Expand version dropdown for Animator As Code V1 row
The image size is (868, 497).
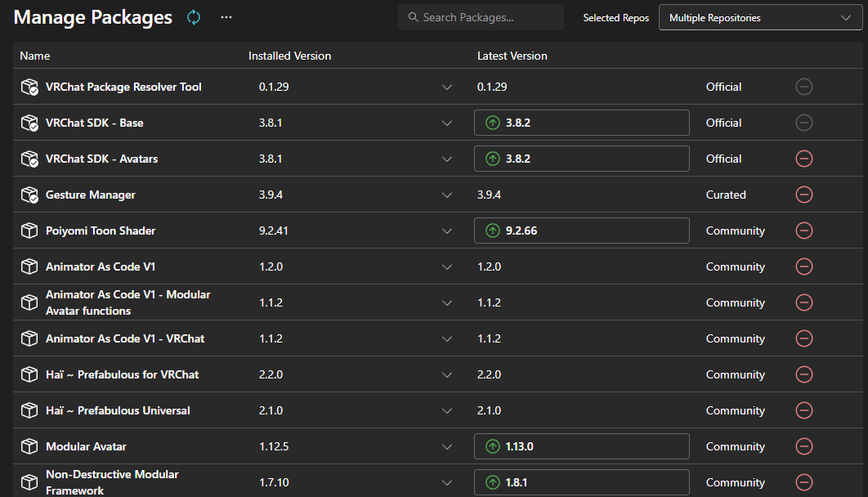[447, 267]
